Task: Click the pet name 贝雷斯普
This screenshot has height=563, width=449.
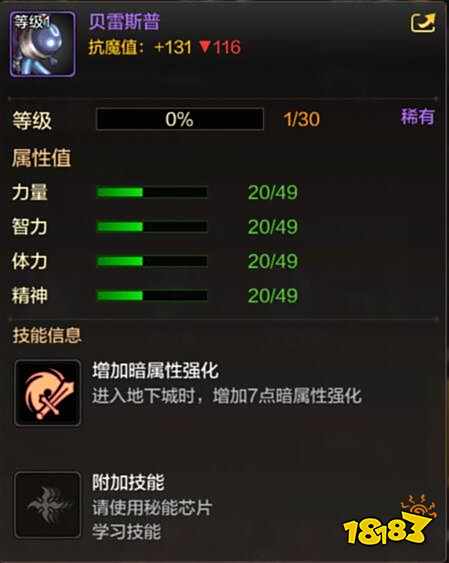Action: [x=124, y=22]
